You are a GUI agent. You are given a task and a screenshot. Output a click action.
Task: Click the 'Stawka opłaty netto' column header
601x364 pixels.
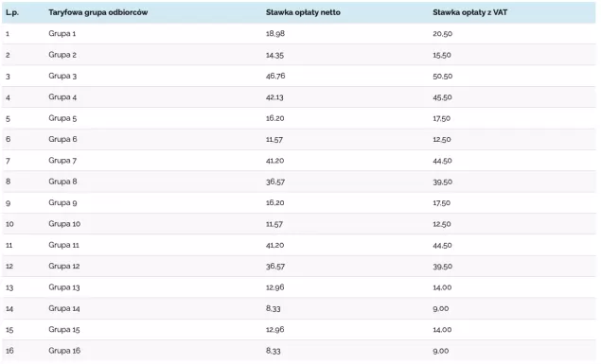303,12
